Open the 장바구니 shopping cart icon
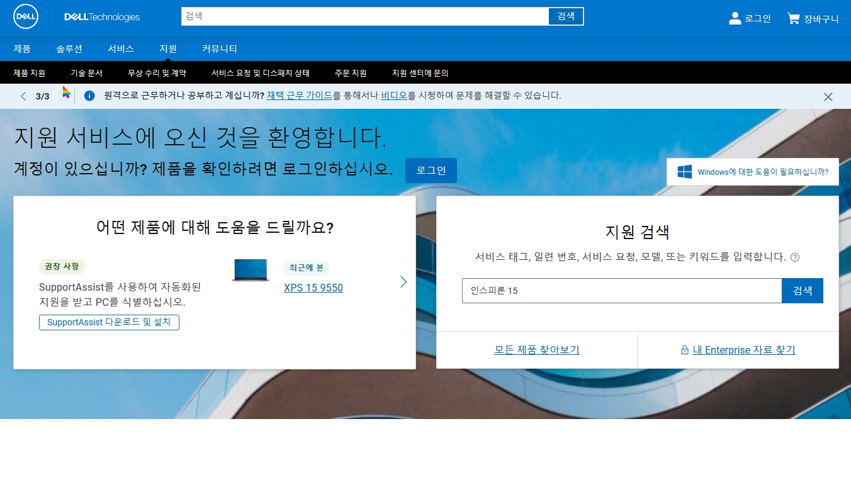 click(792, 18)
